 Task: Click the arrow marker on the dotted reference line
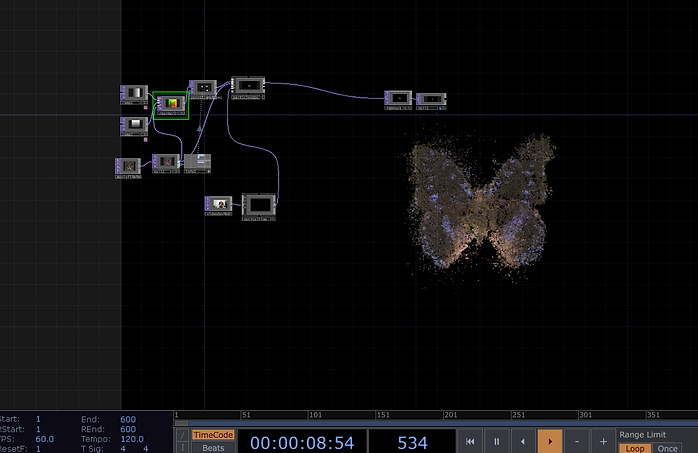click(x=199, y=129)
